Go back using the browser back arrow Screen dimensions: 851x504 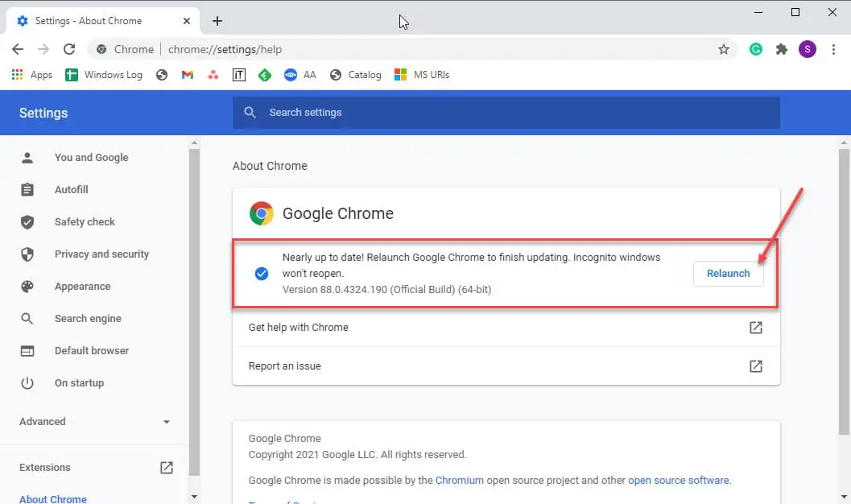point(18,49)
